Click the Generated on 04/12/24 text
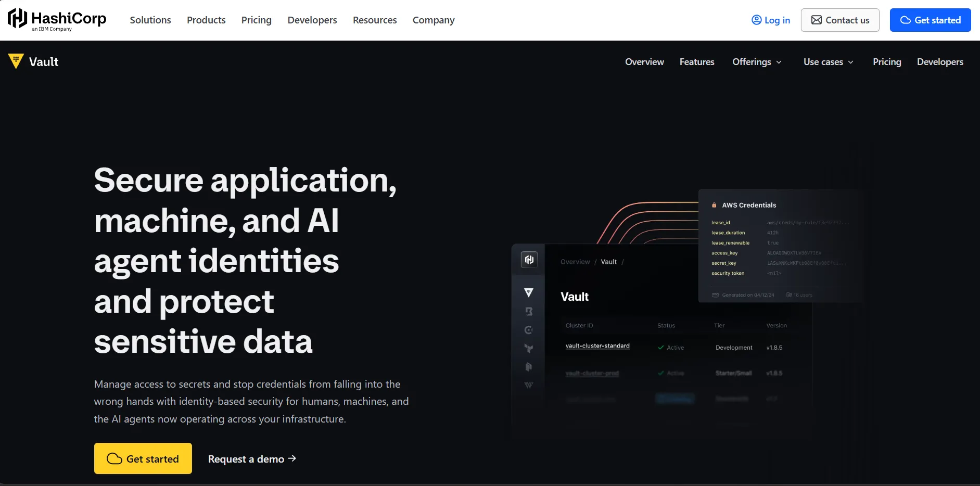Viewport: 980px width, 486px height. (x=748, y=295)
